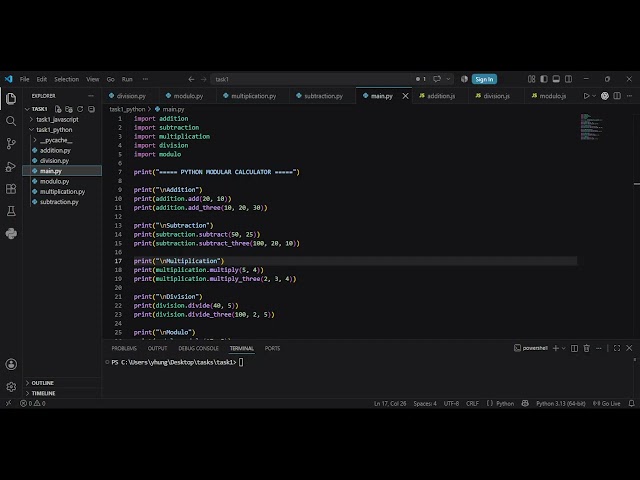Open the chat dropdown arrow in title bar
640x480 pixels.
point(448,79)
